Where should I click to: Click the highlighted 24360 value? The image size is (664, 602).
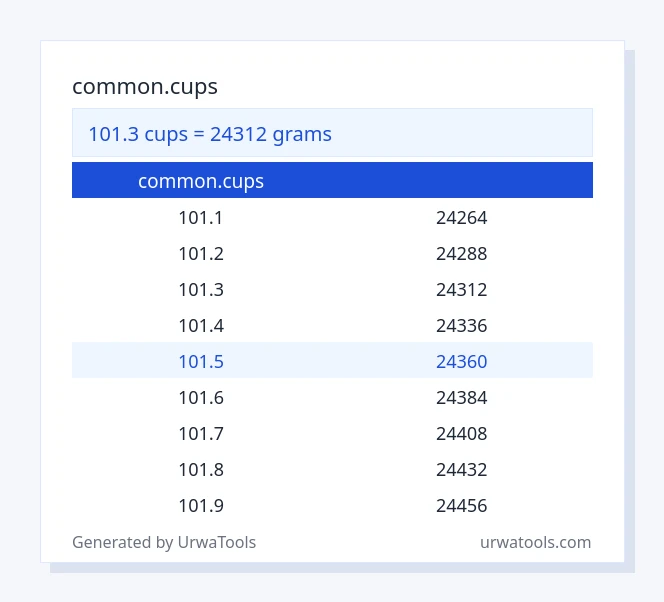click(x=462, y=362)
